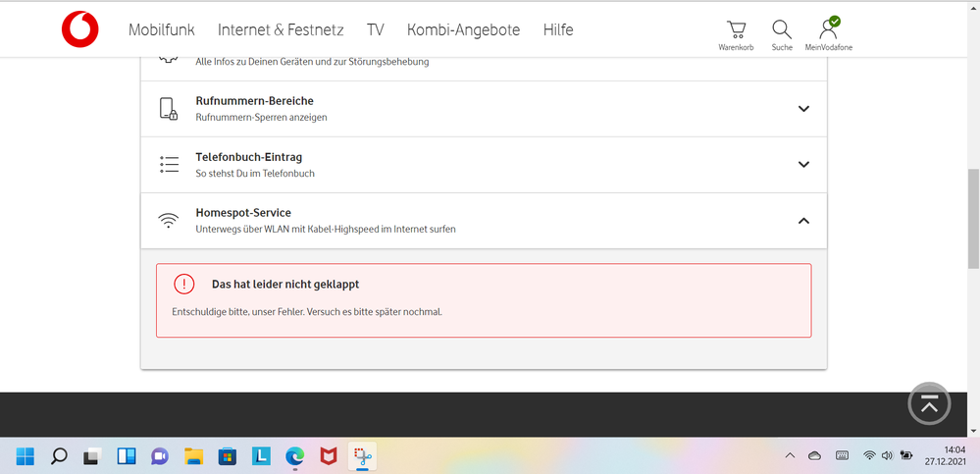Click the Rufnummern-Bereiche heading

point(254,101)
